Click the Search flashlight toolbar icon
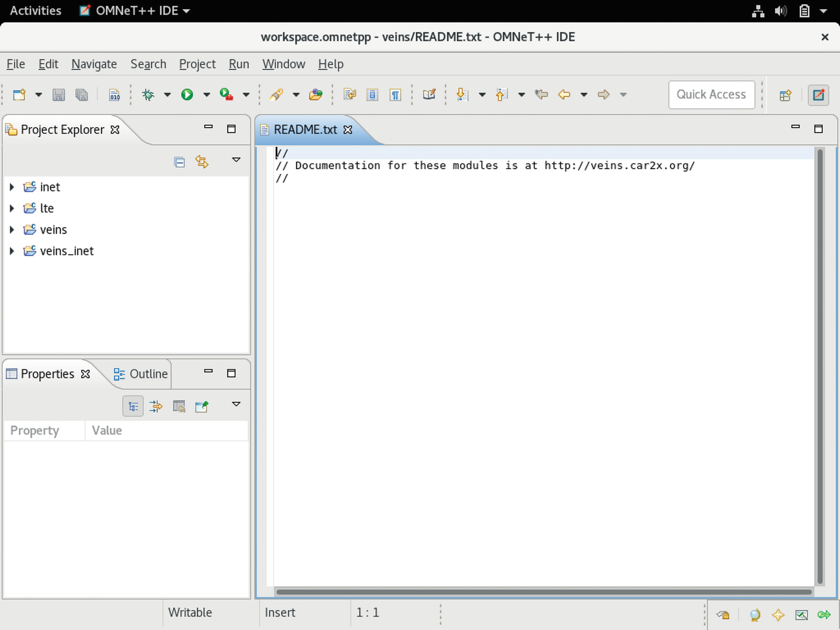 [277, 94]
